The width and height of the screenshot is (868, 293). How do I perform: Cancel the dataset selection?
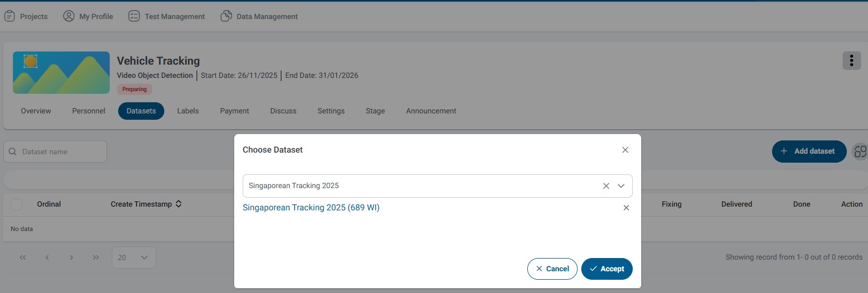coord(552,269)
